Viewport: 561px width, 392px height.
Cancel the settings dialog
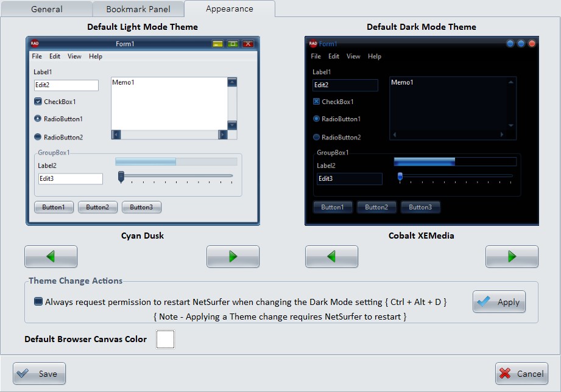(521, 374)
